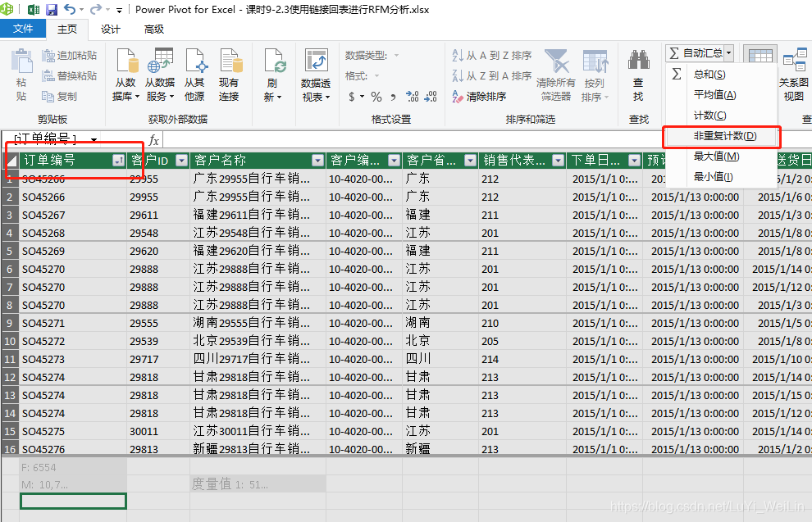The height and width of the screenshot is (522, 812).
Task: Switch to Excel workbook icon
Action: [x=34, y=9]
